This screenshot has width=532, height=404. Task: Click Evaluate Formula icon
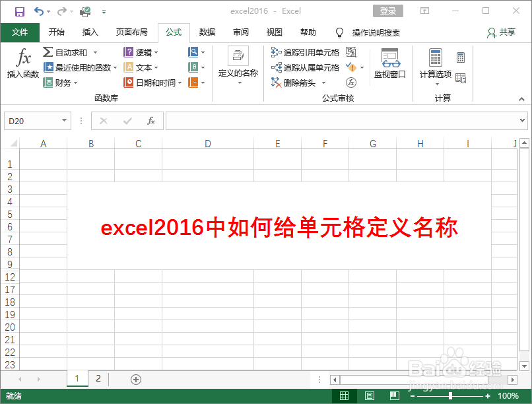click(351, 83)
